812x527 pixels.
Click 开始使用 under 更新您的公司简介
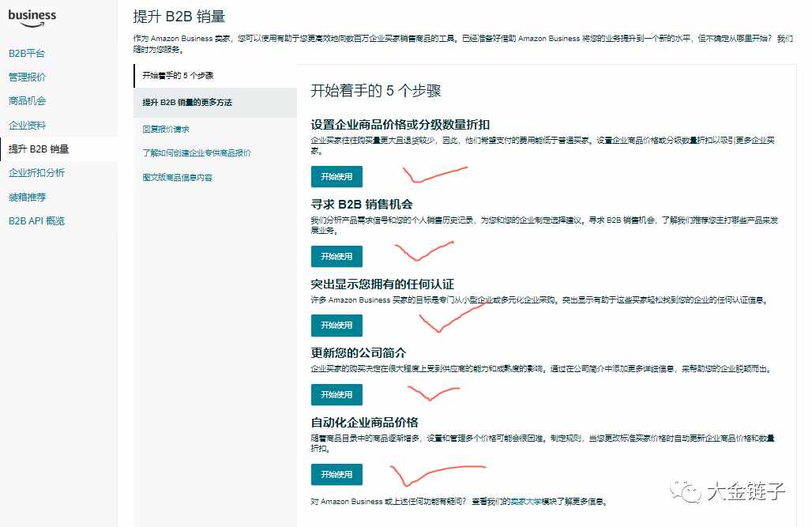336,395
